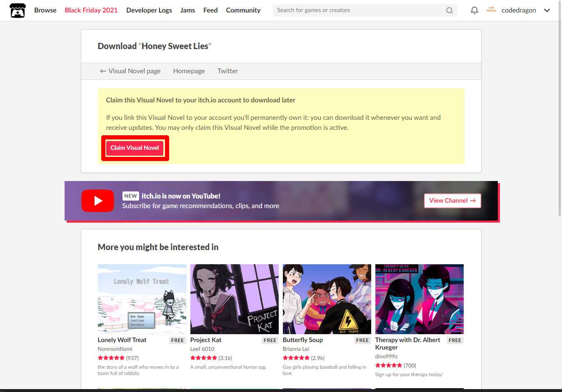Click Project Kat star rating
Viewport: 562px width, 392px height.
click(x=204, y=358)
